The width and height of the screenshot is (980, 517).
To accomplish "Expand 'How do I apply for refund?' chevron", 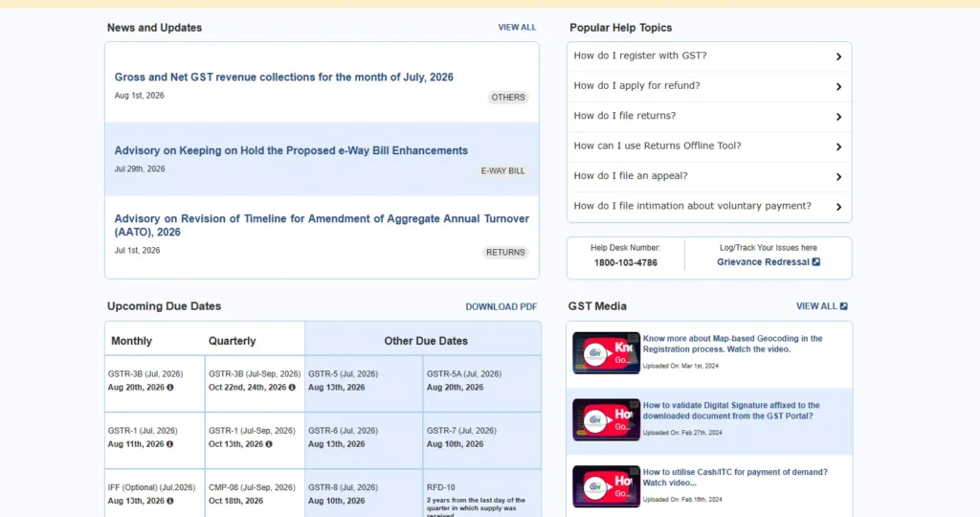I will tap(838, 87).
